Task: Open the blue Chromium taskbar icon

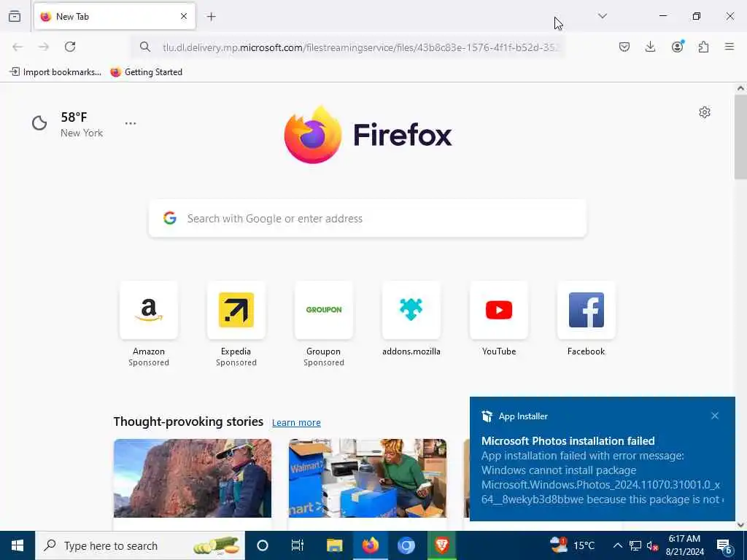Action: pyautogui.click(x=406, y=545)
